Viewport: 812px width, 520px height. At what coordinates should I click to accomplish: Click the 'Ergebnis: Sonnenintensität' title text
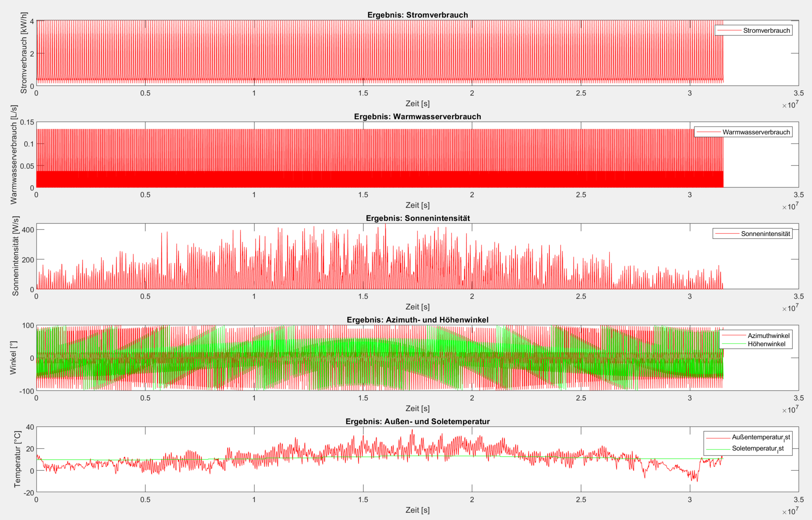click(x=417, y=218)
